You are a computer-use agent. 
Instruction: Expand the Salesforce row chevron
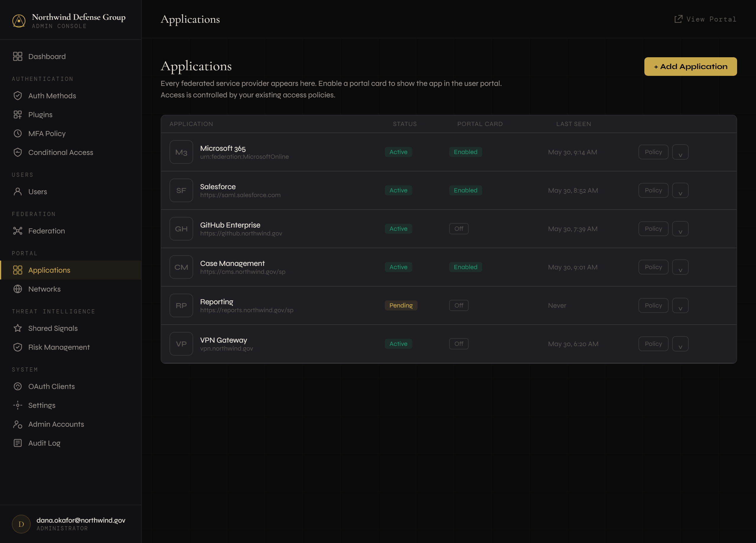(x=680, y=191)
